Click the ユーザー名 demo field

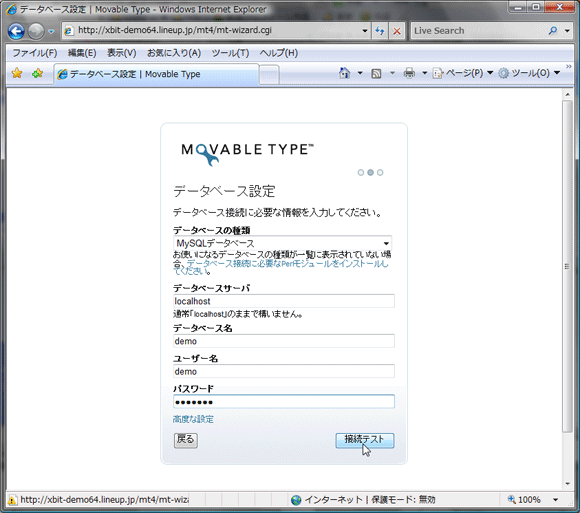click(284, 371)
